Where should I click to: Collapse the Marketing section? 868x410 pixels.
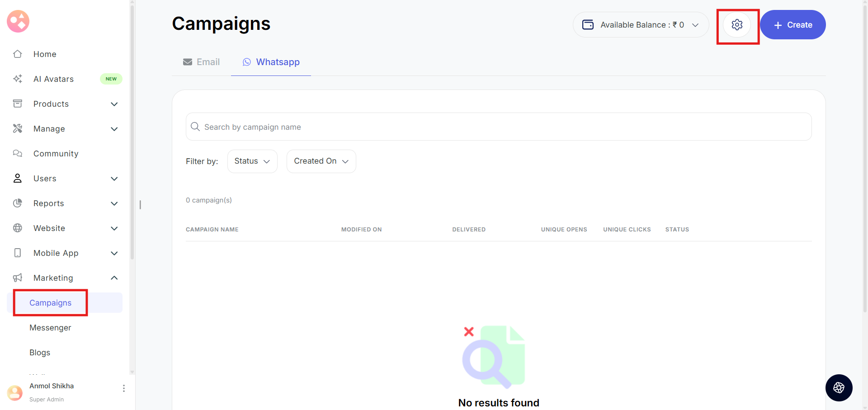[114, 278]
